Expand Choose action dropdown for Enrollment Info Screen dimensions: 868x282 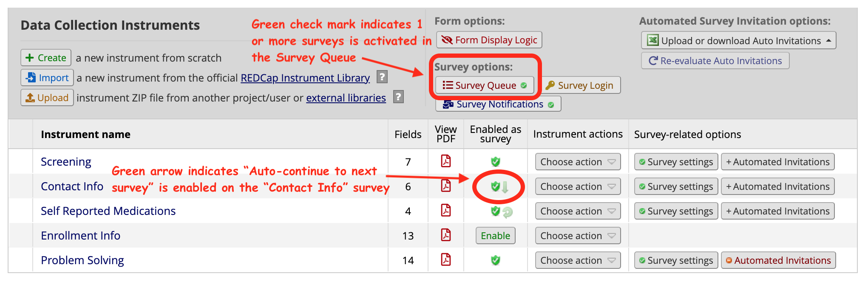tap(578, 236)
